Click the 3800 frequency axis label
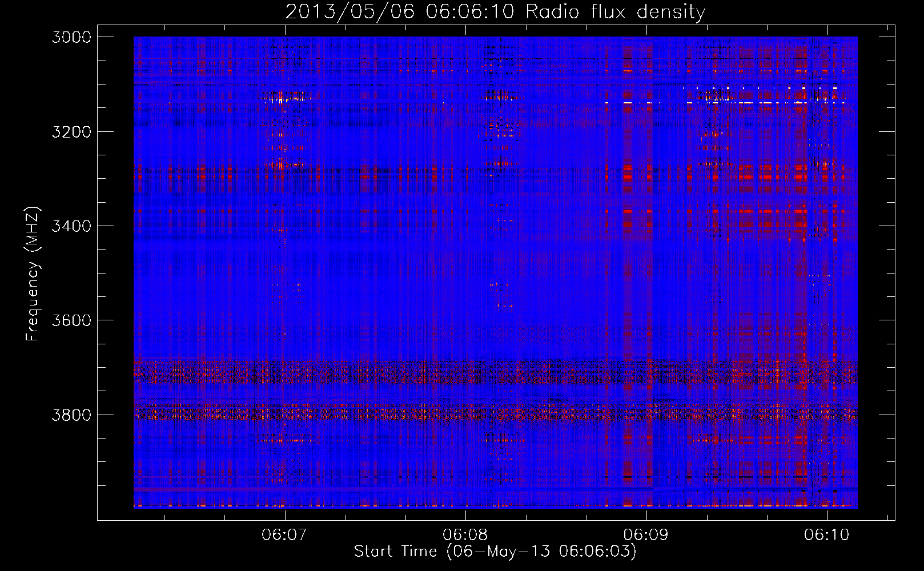 (x=71, y=415)
